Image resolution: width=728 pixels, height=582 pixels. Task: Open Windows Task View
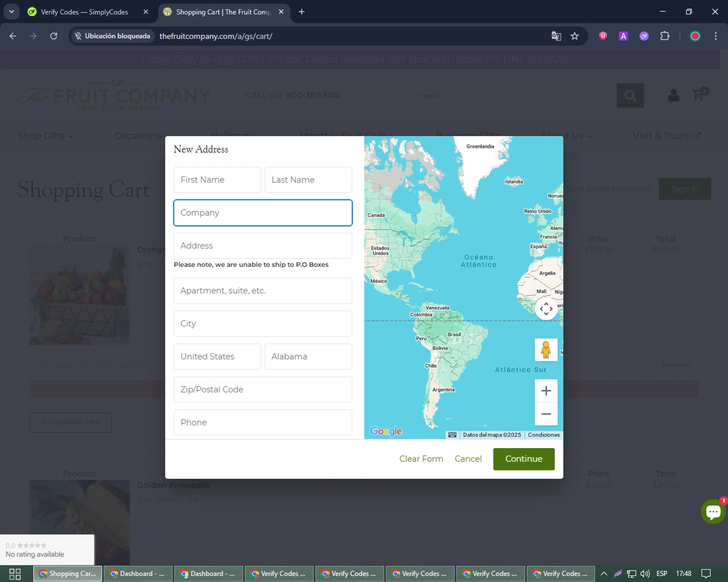coord(15,574)
